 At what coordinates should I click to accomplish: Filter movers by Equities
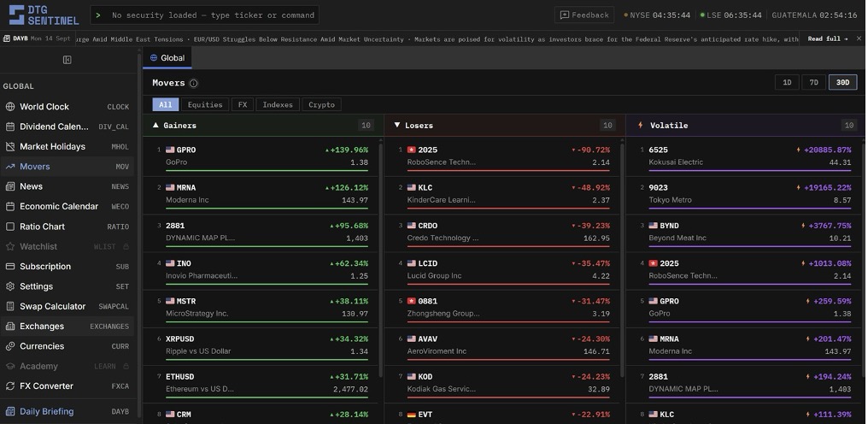pos(205,105)
